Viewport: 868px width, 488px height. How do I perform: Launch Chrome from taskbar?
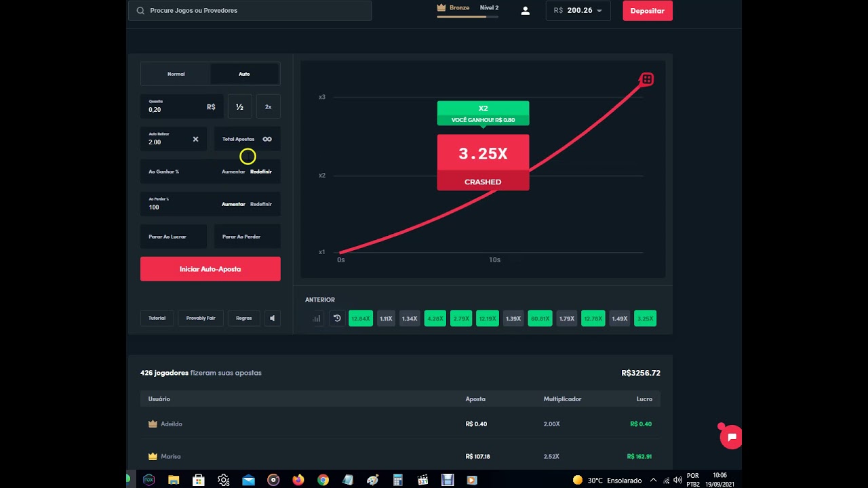click(x=323, y=480)
